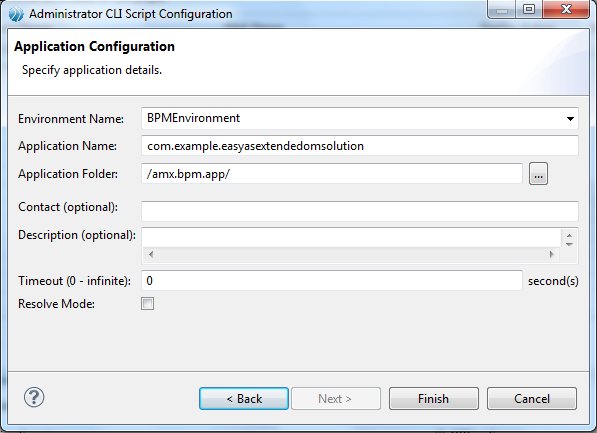Click the description vertical scroll down arrow
Viewport: 597px width, 433px height.
[x=569, y=244]
